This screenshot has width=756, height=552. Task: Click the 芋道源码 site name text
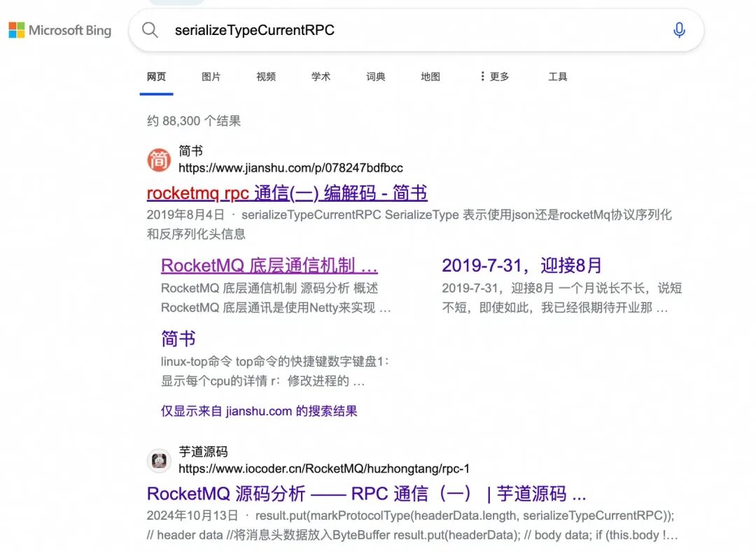click(203, 452)
